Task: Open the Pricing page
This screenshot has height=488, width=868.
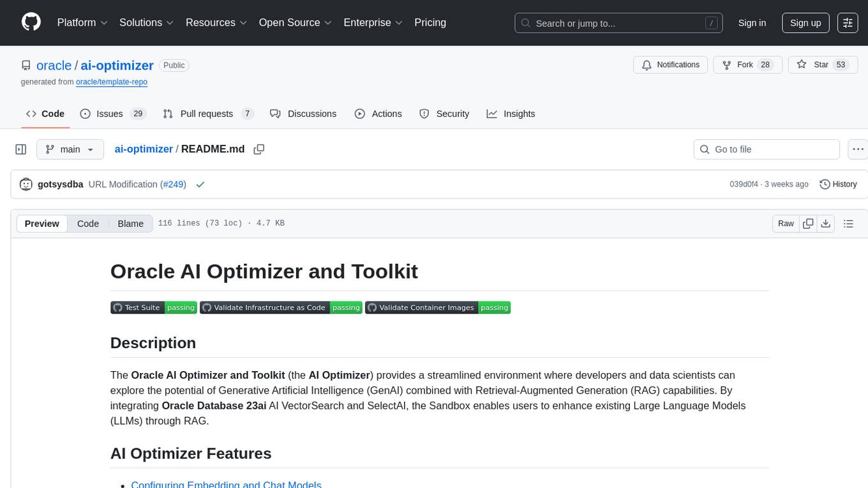Action: [x=430, y=22]
